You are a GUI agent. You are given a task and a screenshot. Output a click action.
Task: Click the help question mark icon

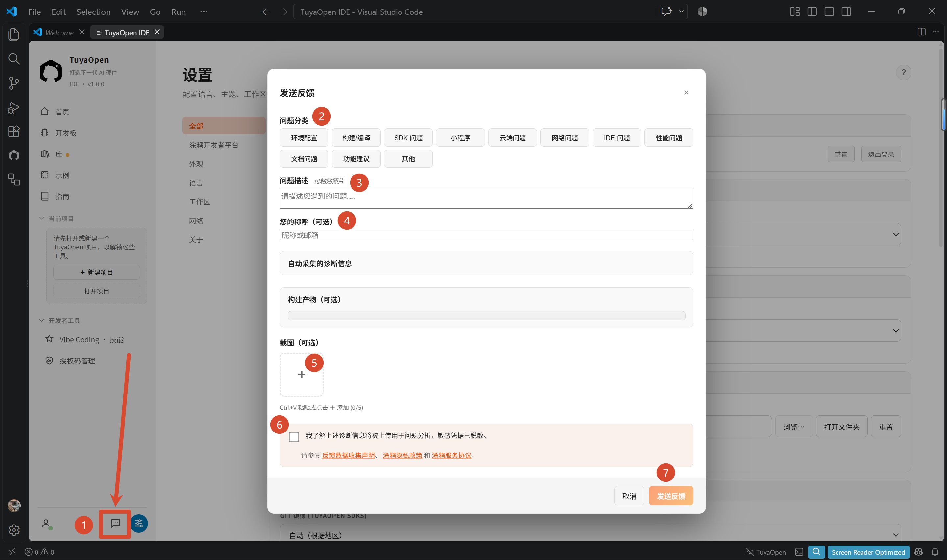[x=903, y=72]
